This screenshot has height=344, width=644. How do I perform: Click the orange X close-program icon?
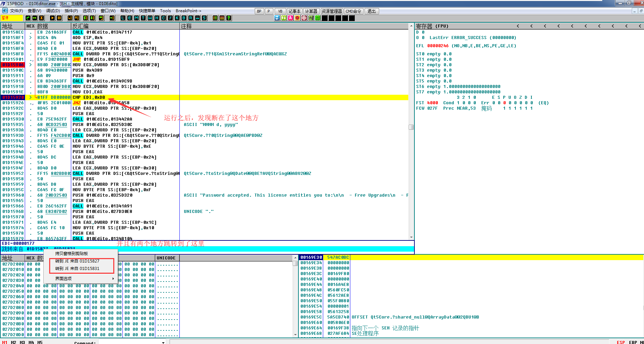coord(41,18)
